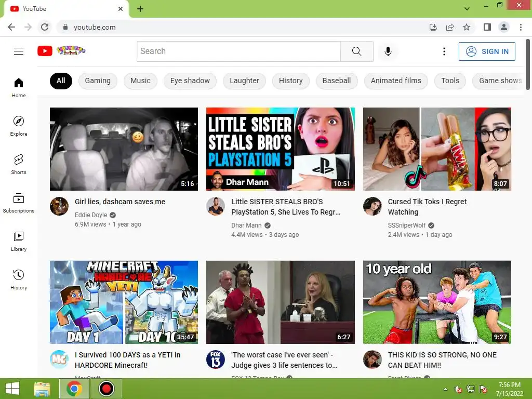This screenshot has height=399, width=532.
Task: Open 'I Survived 100 DAYS as a YETI' title
Action: tap(128, 360)
